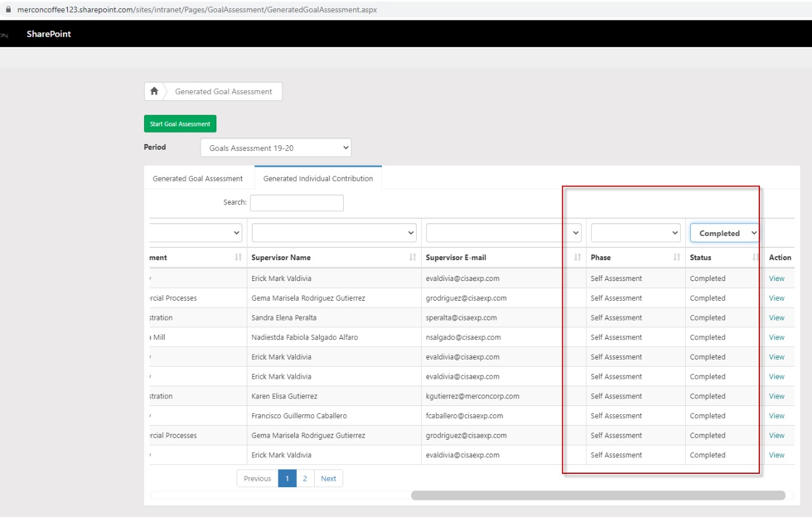This screenshot has height=517, width=812.
Task: Click inside the Search input field
Action: 297,203
